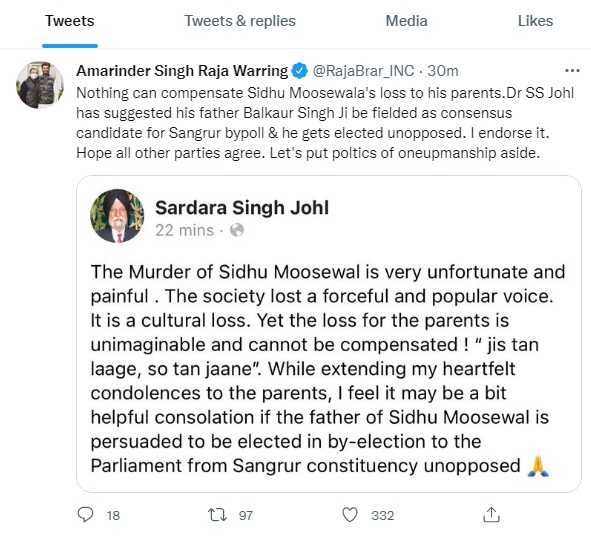Open the reply comment icon
The width and height of the screenshot is (591, 537).
pyautogui.click(x=85, y=514)
